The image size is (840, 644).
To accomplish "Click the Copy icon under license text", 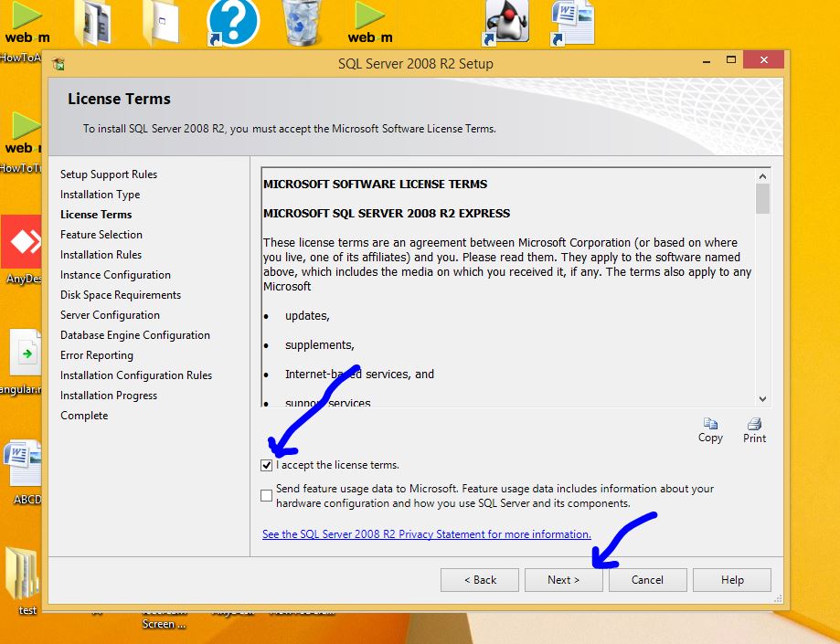I will [710, 426].
